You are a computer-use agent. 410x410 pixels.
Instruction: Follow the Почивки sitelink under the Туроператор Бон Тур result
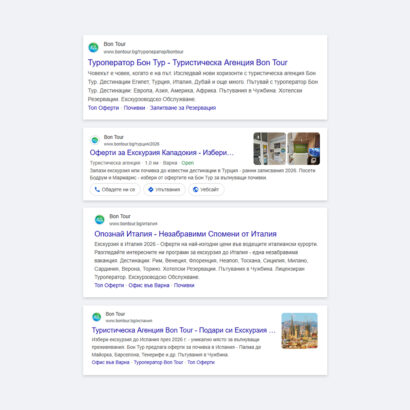point(134,108)
